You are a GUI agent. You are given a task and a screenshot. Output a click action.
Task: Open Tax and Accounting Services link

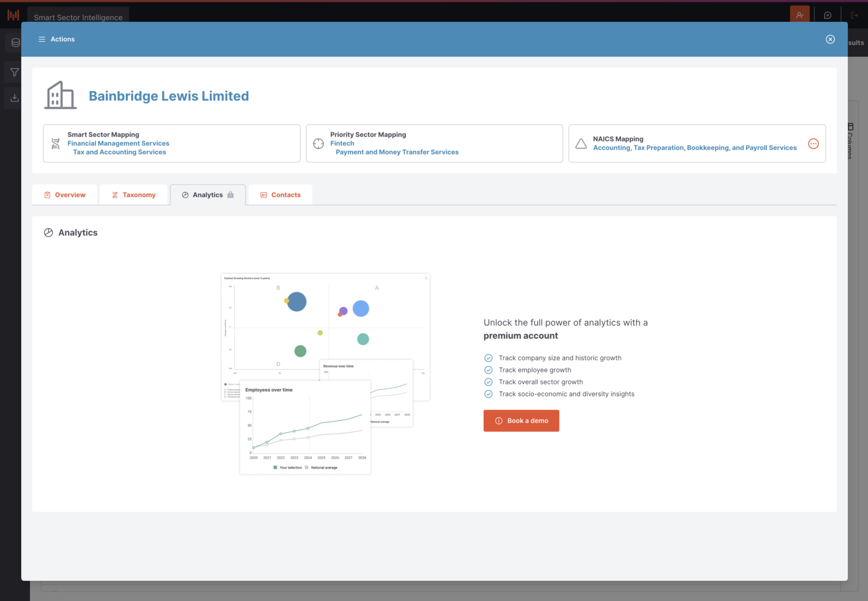(x=119, y=152)
